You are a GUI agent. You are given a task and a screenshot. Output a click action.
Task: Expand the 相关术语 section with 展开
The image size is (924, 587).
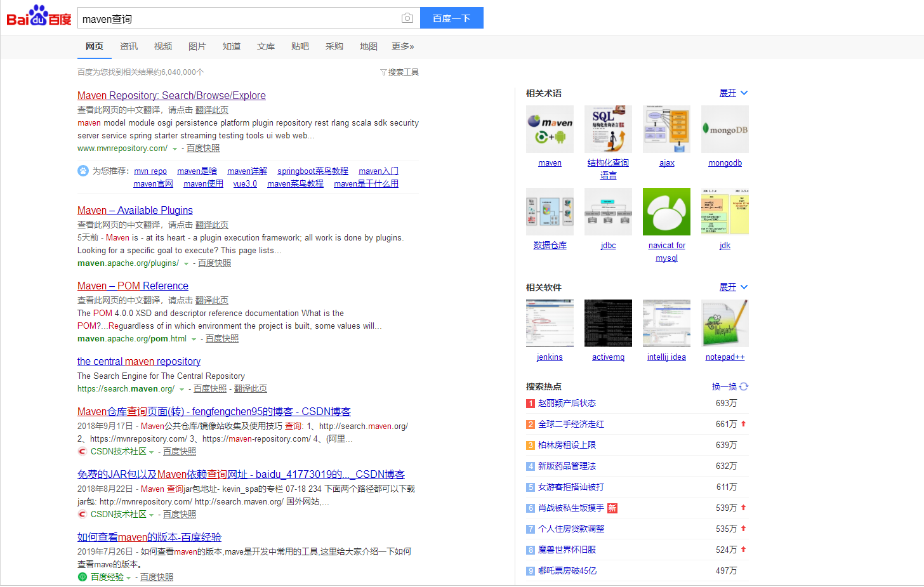click(734, 93)
